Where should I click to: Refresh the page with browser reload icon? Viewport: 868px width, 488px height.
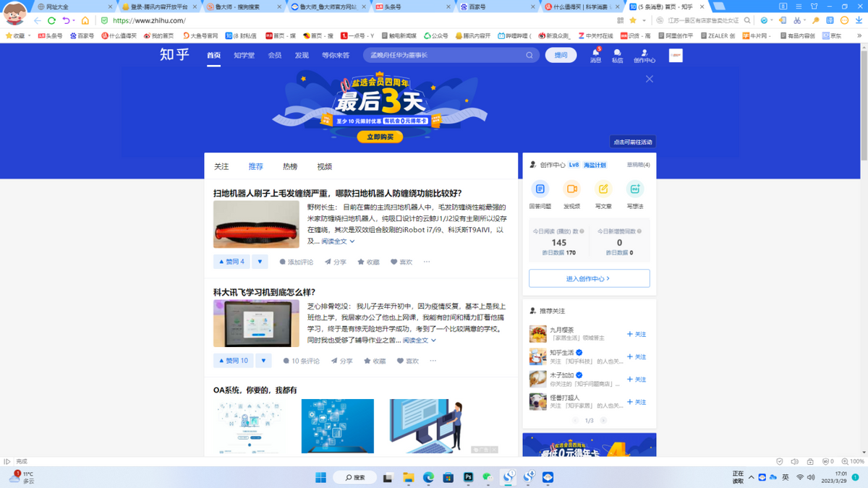[51, 20]
